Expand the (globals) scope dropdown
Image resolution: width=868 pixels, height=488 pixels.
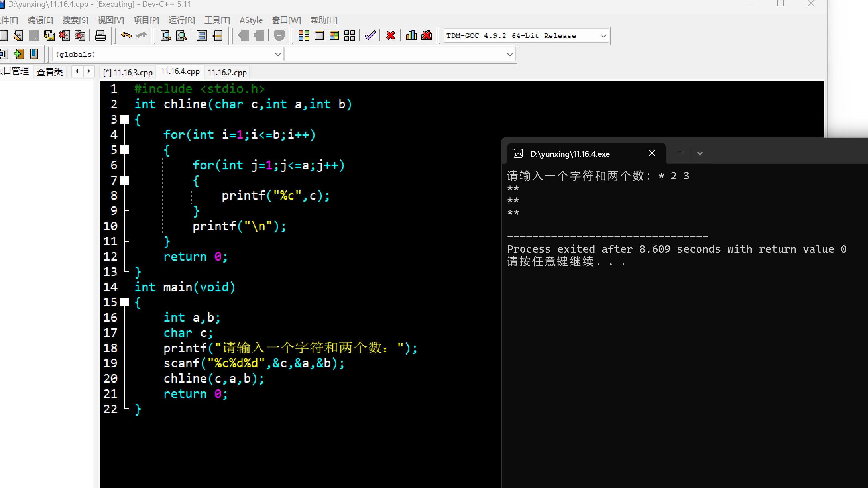coord(278,54)
